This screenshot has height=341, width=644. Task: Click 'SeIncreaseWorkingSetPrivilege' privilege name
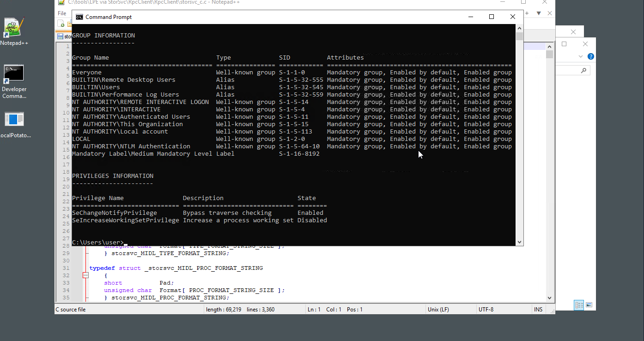pos(126,220)
